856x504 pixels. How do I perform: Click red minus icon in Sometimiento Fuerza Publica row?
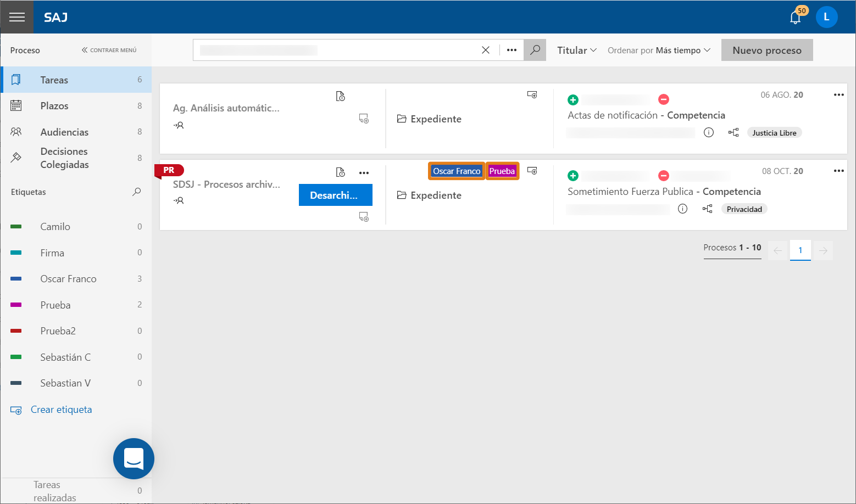[x=664, y=176]
